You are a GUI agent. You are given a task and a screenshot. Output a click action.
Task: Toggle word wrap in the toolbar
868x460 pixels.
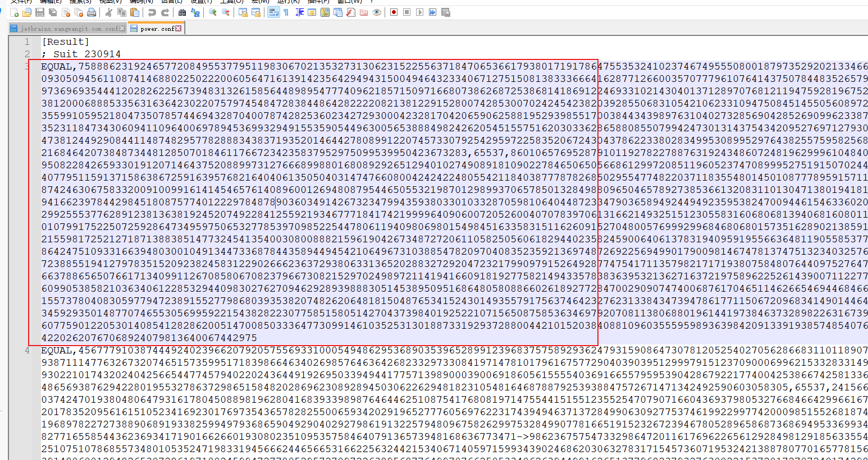point(273,12)
